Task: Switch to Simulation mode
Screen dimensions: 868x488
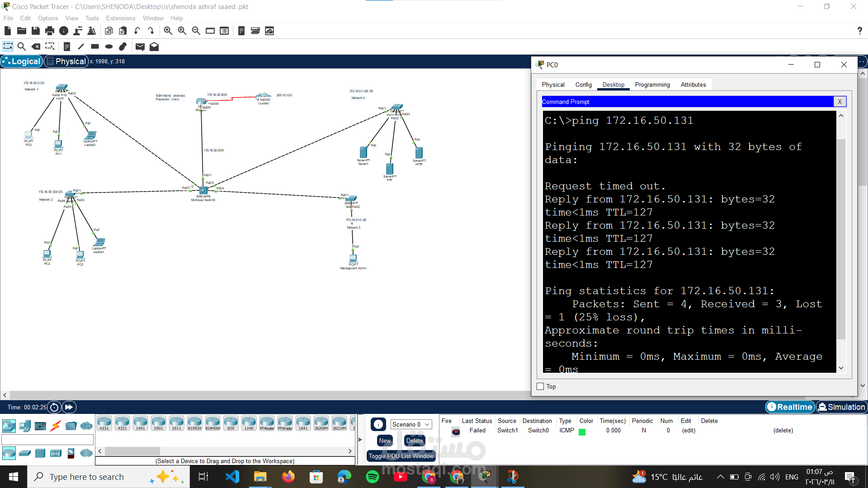Action: pos(842,407)
